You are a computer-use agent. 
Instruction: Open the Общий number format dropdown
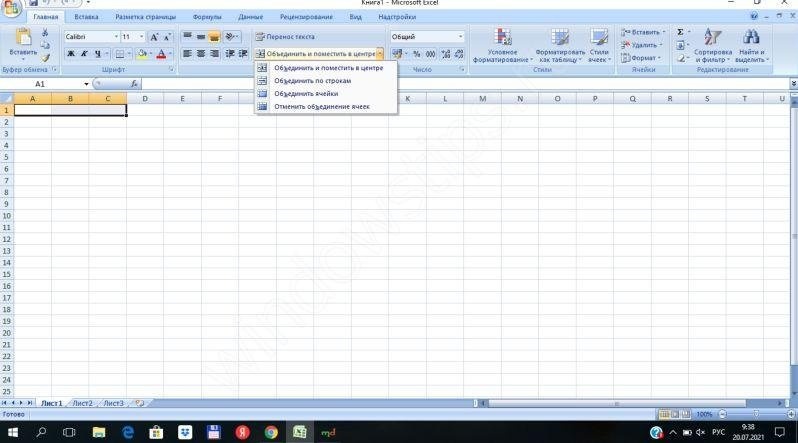(460, 37)
